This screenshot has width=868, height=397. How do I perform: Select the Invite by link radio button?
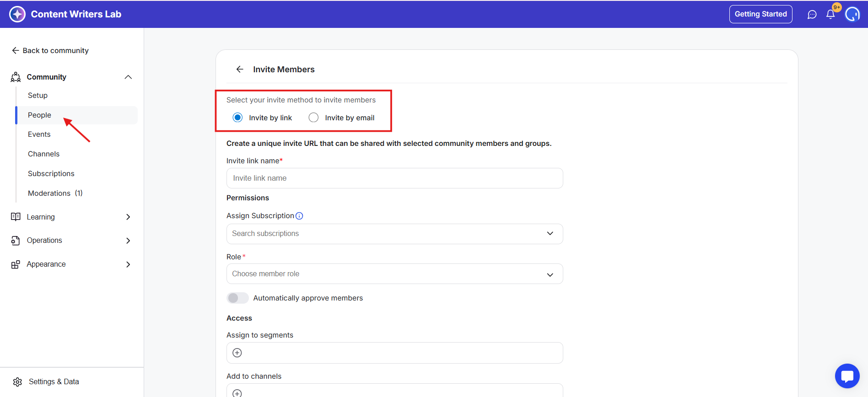tap(238, 118)
